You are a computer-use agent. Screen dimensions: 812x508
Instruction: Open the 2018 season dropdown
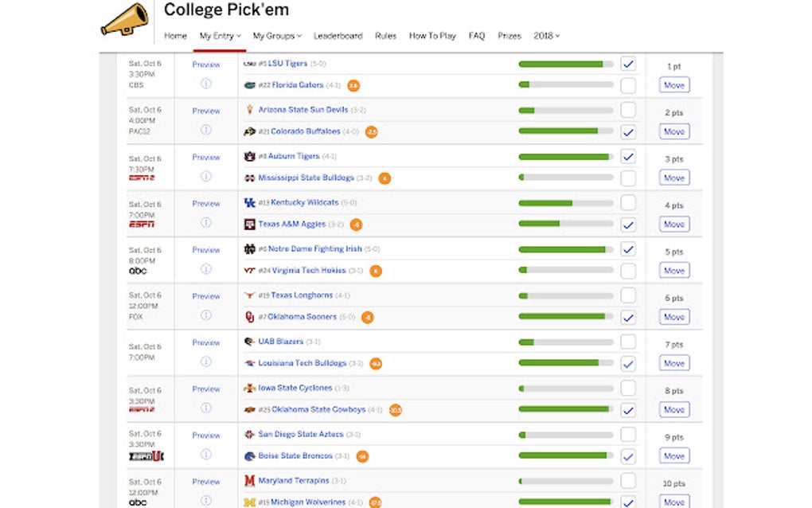pyautogui.click(x=547, y=36)
